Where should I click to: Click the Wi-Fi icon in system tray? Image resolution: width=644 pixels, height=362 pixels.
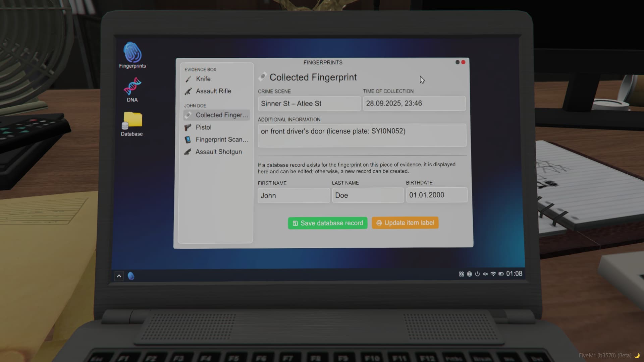pyautogui.click(x=493, y=274)
